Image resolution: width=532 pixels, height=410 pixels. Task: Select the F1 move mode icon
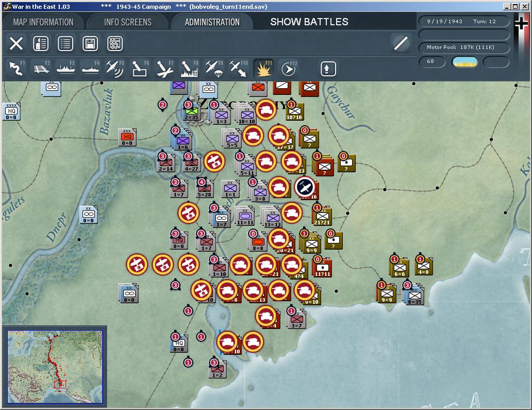pyautogui.click(x=16, y=68)
